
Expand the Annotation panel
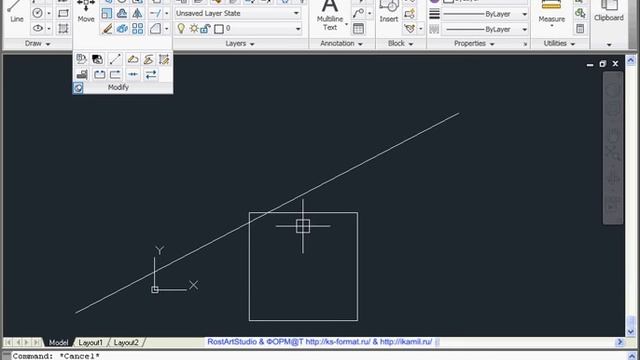pos(341,43)
